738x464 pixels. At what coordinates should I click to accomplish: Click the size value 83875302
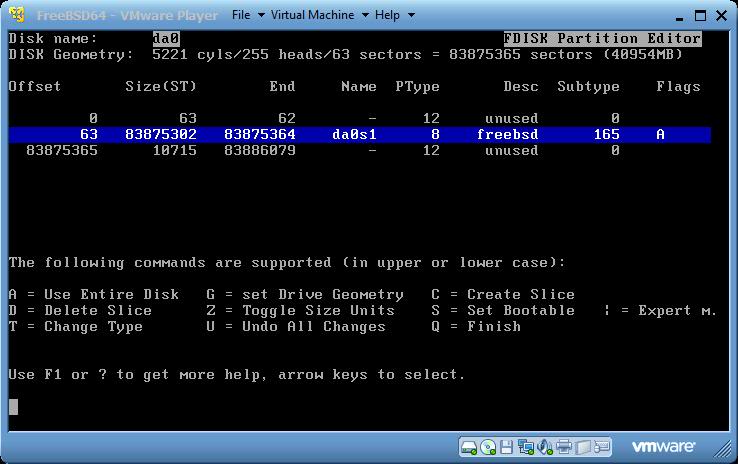tap(161, 135)
